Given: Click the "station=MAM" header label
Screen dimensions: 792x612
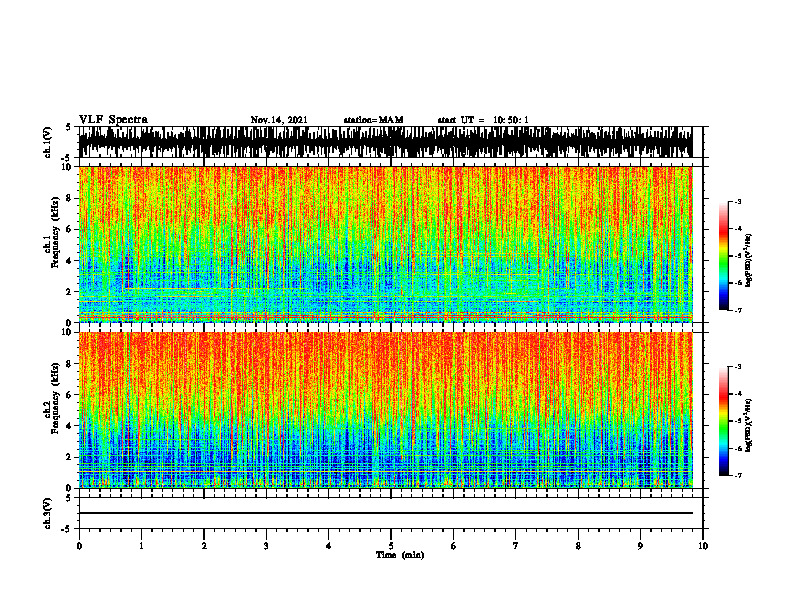Looking at the screenshot, I should pos(373,120).
